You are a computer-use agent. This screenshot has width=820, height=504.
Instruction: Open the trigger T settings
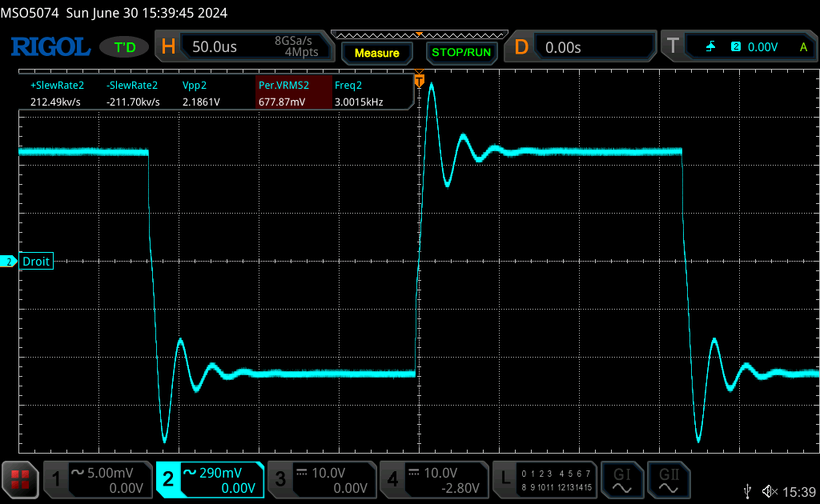[673, 47]
